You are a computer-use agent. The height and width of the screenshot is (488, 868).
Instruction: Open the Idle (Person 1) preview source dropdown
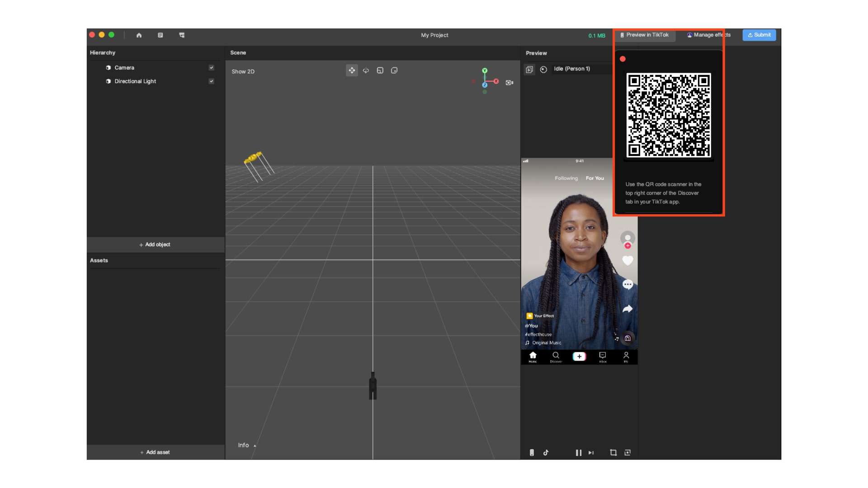(582, 69)
